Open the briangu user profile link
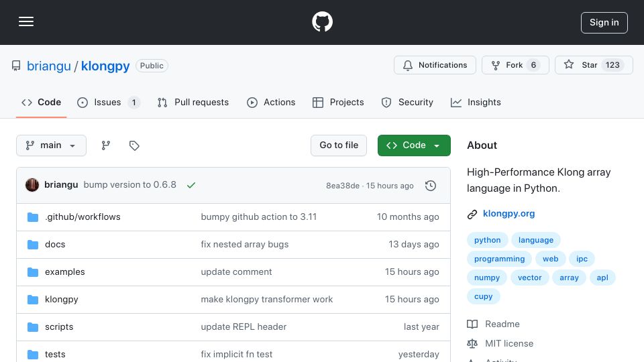Image resolution: width=644 pixels, height=362 pixels. pos(49,66)
